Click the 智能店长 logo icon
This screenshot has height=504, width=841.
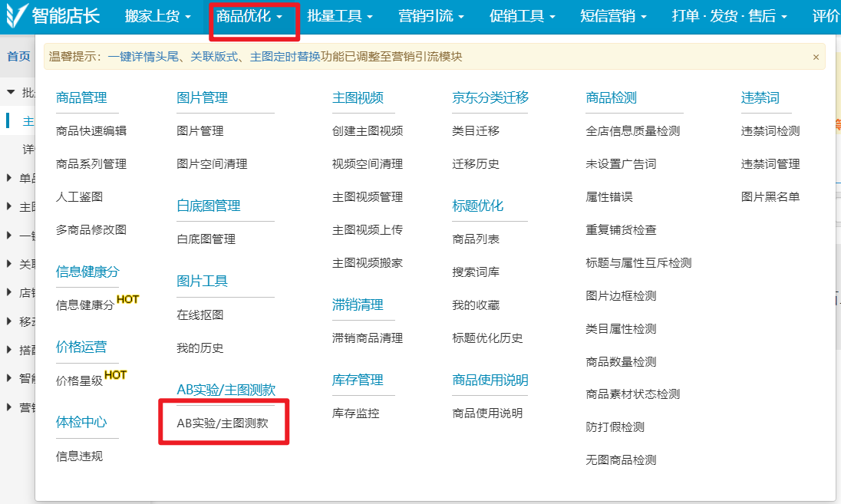(x=17, y=15)
